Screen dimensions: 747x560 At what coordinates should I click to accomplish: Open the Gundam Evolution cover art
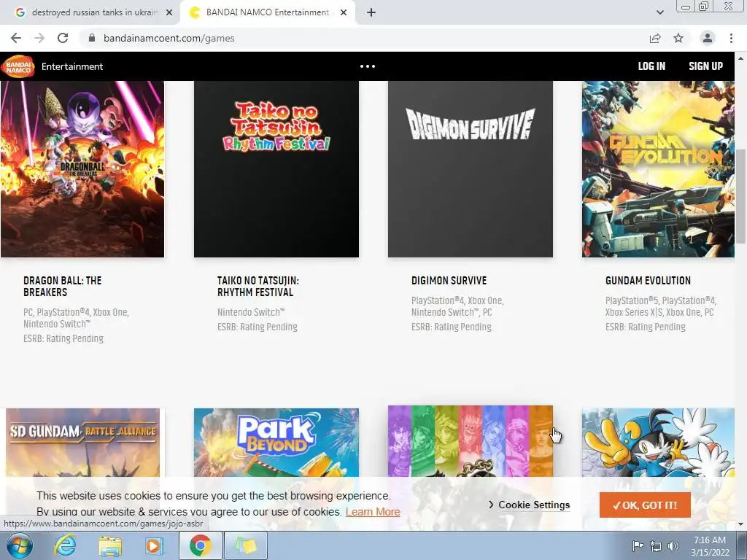[x=658, y=169]
